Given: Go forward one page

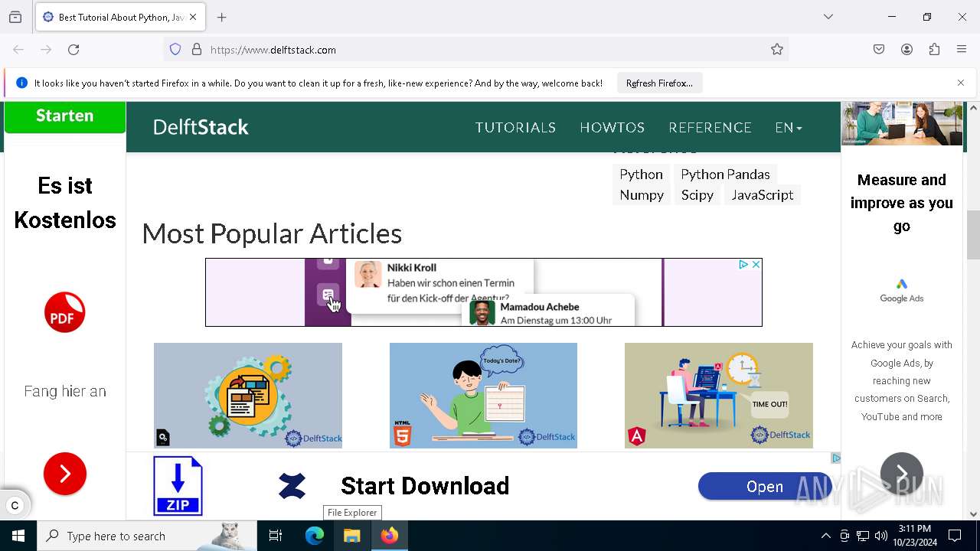Looking at the screenshot, I should pyautogui.click(x=46, y=49).
